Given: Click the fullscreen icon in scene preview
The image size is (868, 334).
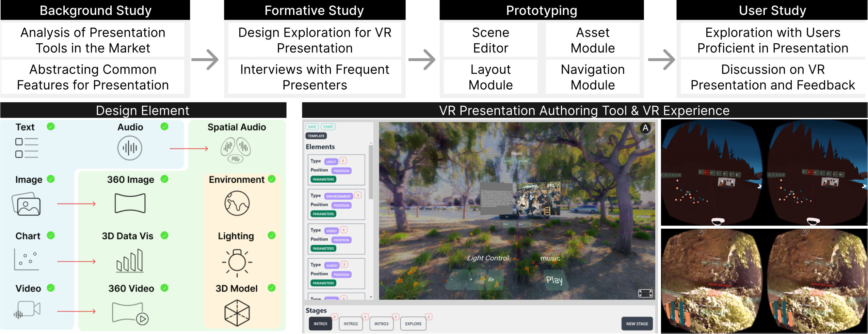Looking at the screenshot, I should [645, 293].
